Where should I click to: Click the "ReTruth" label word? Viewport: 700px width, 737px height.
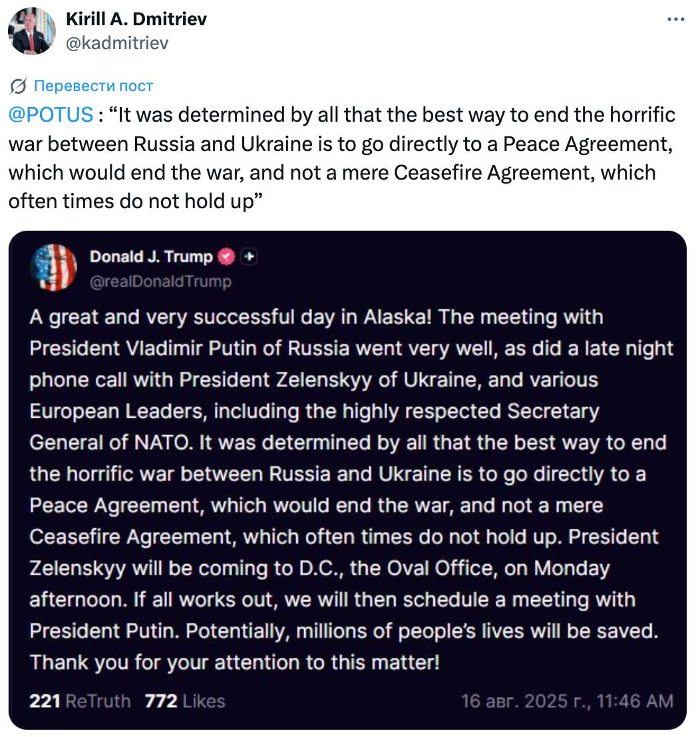pyautogui.click(x=98, y=701)
